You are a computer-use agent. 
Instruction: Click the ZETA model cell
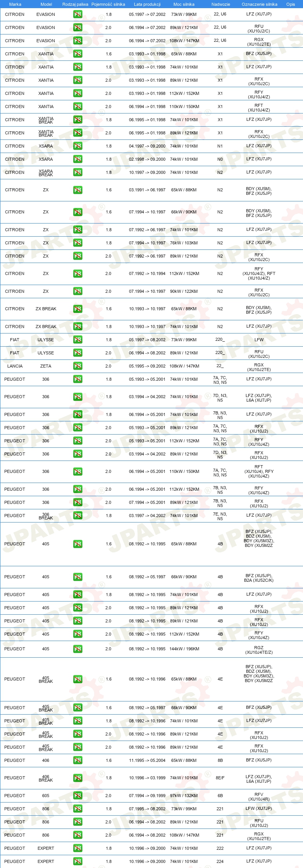click(46, 366)
